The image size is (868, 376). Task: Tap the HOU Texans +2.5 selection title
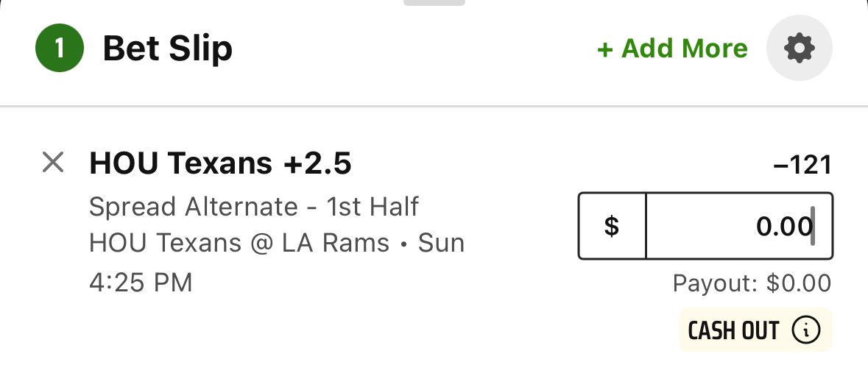[x=220, y=163]
